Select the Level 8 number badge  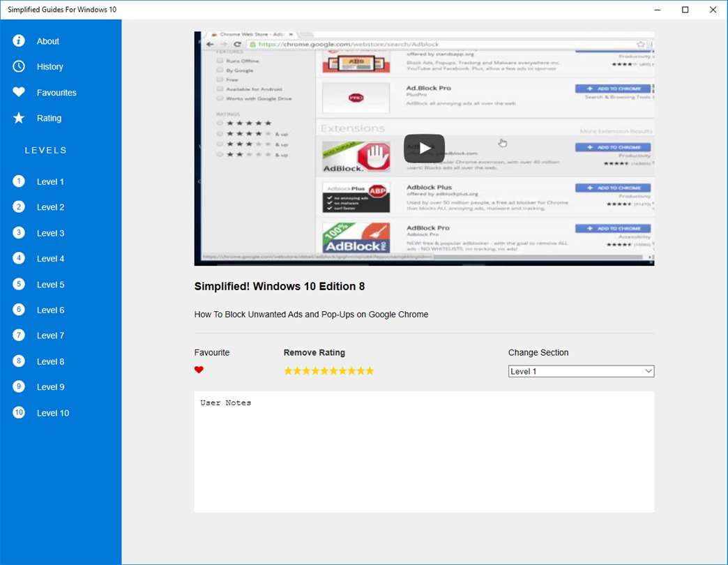[19, 361]
